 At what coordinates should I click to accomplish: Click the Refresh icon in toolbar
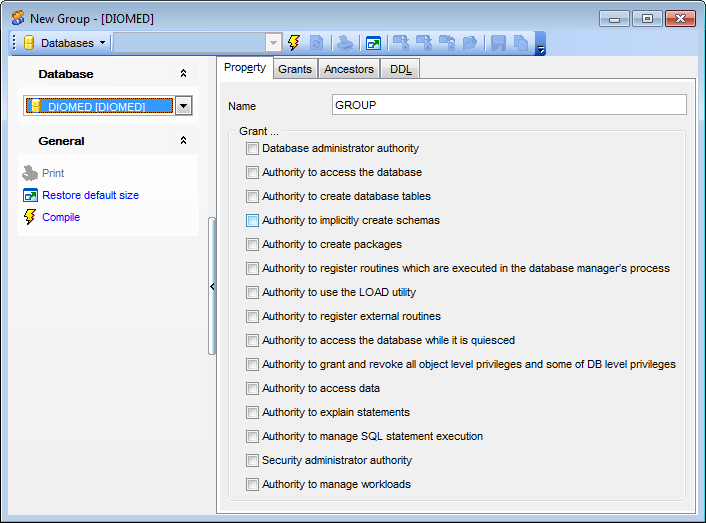click(x=316, y=43)
